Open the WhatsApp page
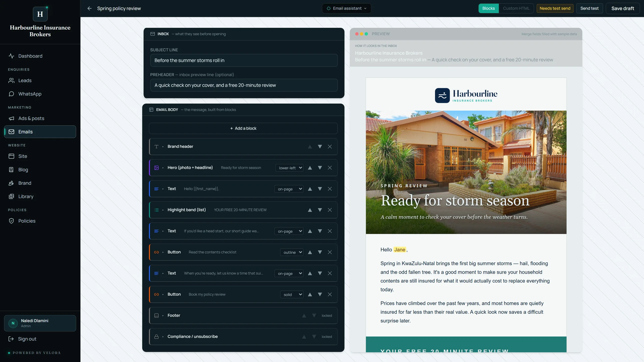 pos(40,94)
